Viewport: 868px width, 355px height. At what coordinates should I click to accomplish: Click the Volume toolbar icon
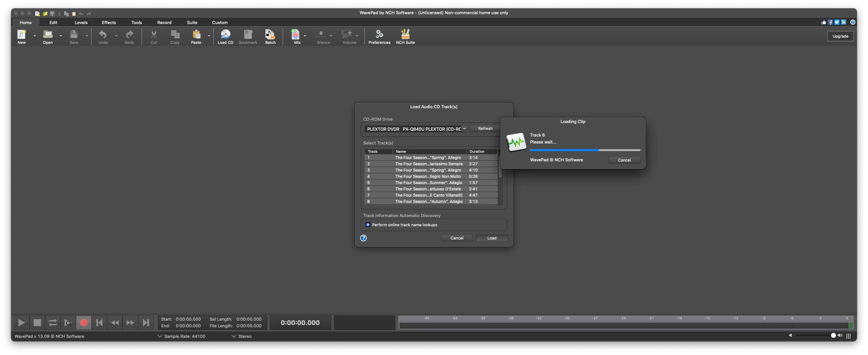click(349, 37)
